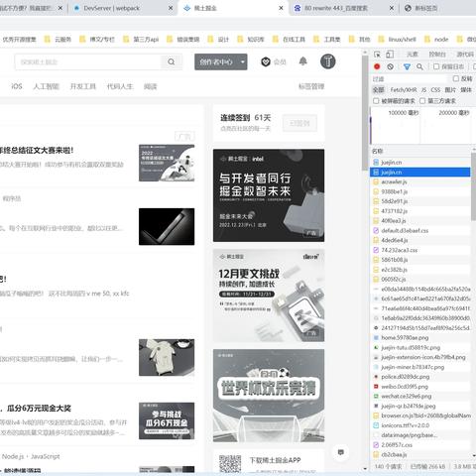Click the search magnifier in the Juejin header
The width and height of the screenshot is (476, 476).
(x=172, y=61)
